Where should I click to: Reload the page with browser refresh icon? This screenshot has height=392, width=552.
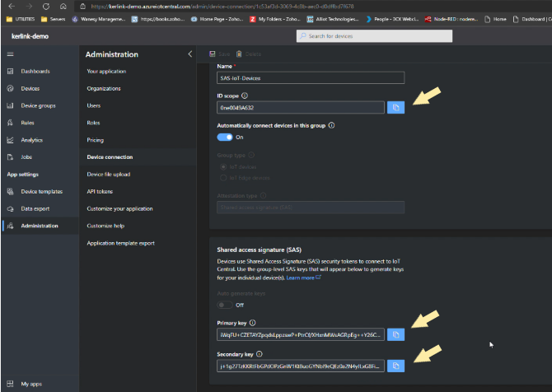click(x=46, y=6)
